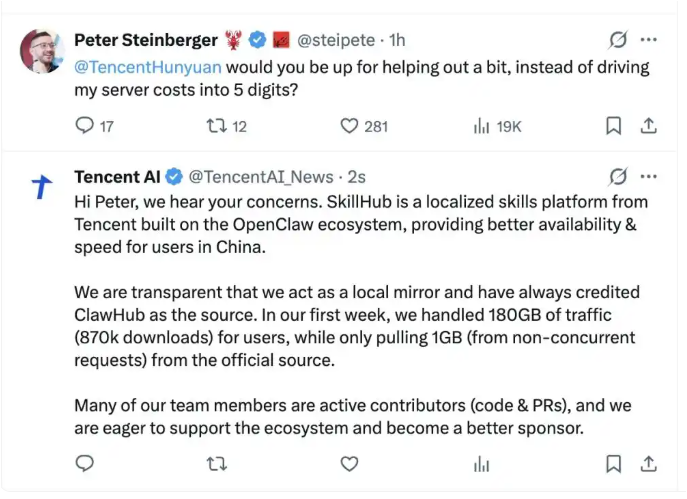This screenshot has width=687, height=499.
Task: Open Grok icon on Peter's tweet
Action: coord(618,41)
